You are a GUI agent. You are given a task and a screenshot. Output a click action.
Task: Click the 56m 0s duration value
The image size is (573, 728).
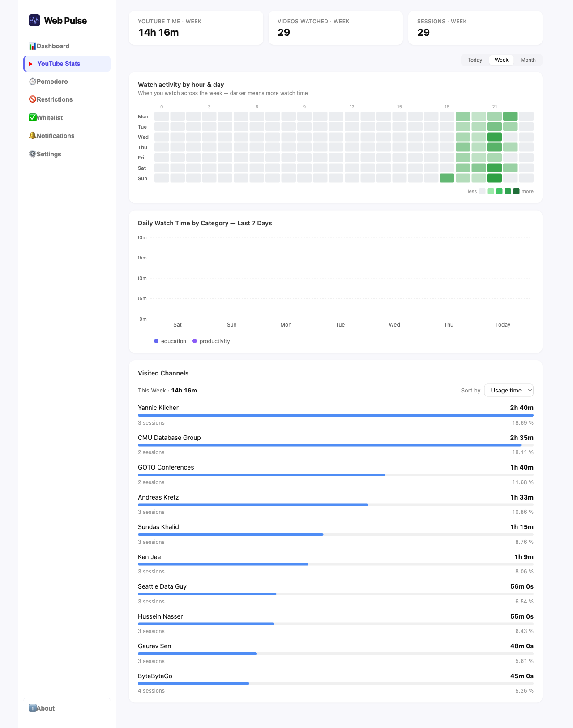coord(522,586)
